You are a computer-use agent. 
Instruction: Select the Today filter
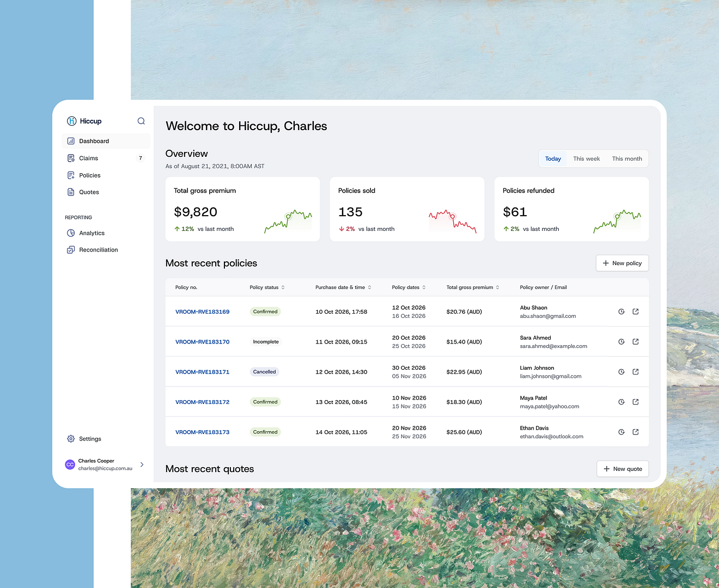tap(553, 158)
